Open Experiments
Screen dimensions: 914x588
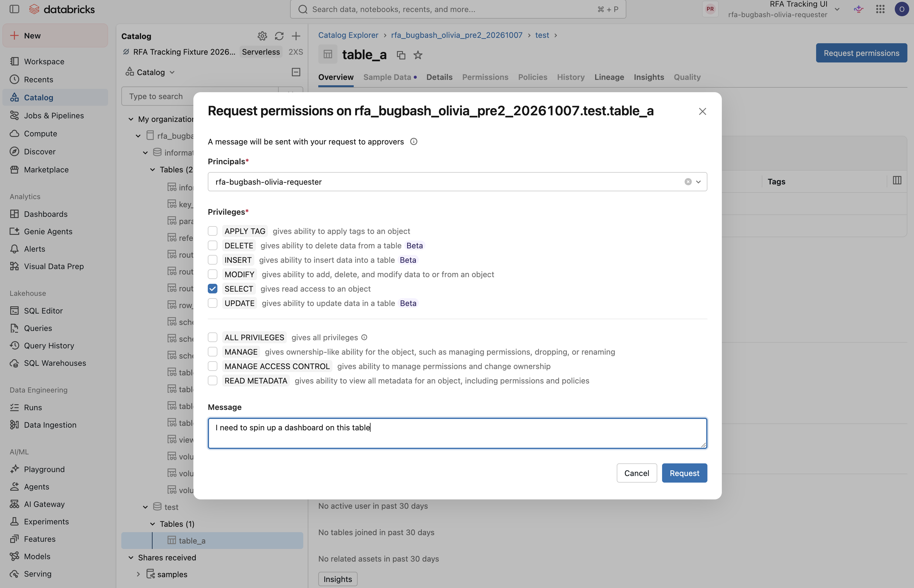tap(46, 521)
